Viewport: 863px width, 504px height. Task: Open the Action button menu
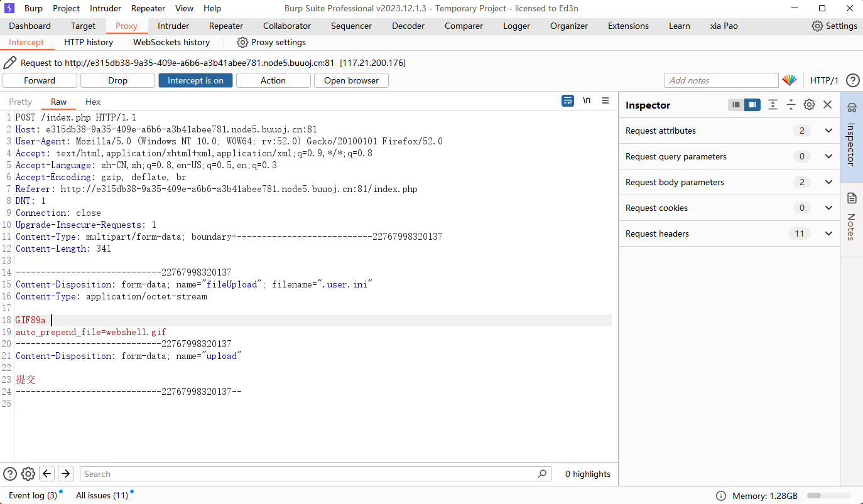(x=273, y=80)
